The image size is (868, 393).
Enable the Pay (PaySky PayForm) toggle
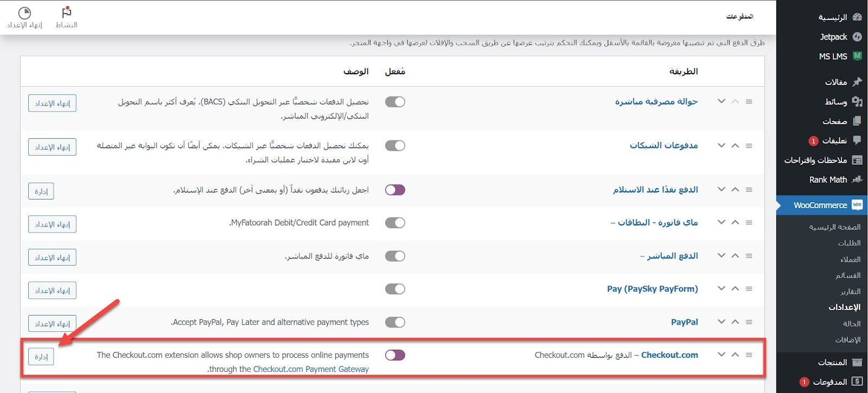[x=395, y=289]
